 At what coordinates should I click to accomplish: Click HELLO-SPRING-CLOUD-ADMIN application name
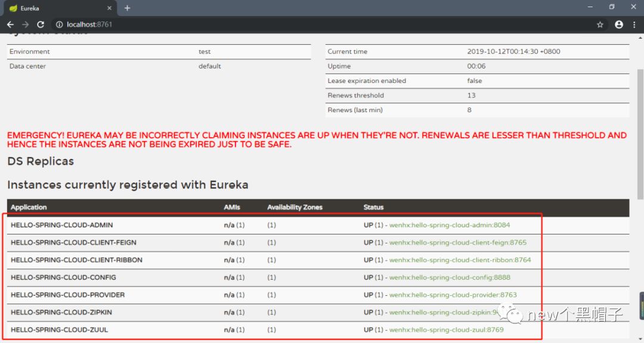[61, 225]
